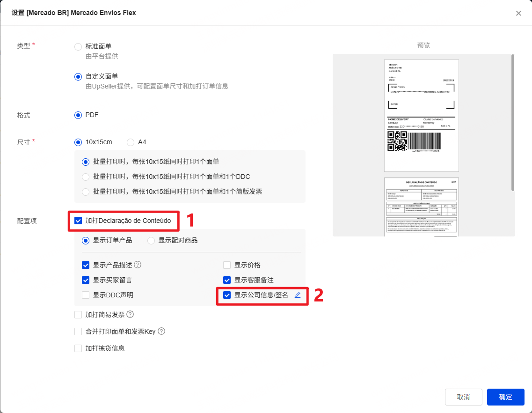Viewport: 532px width, 413px height.
Task: Click the shipping label preview thumbnail
Action: 421,116
